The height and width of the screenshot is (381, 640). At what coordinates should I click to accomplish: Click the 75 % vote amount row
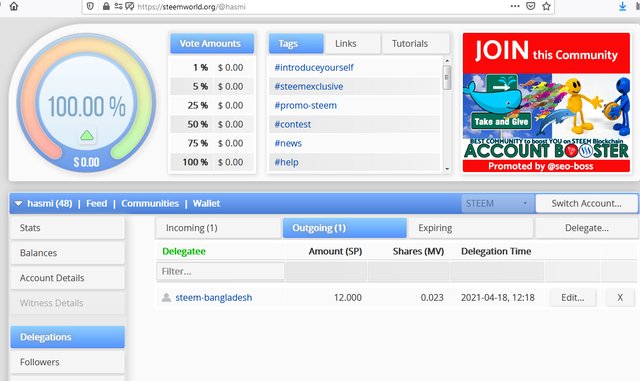pos(212,143)
